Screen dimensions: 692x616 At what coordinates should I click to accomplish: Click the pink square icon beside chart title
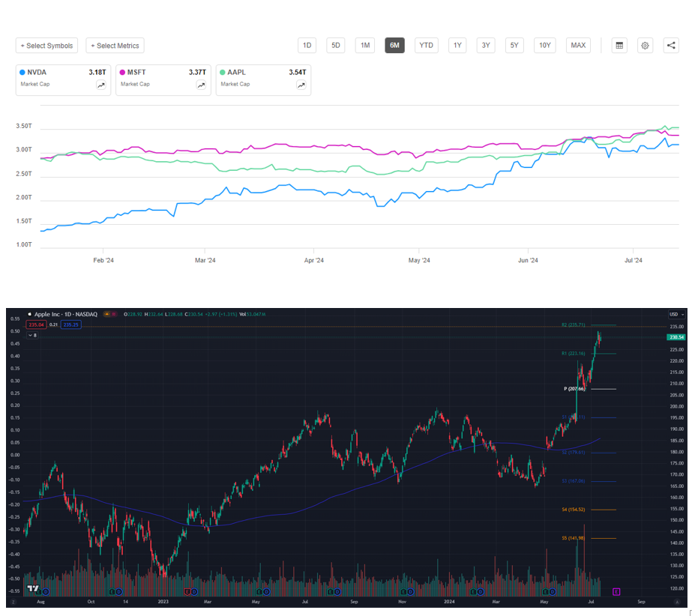114,314
